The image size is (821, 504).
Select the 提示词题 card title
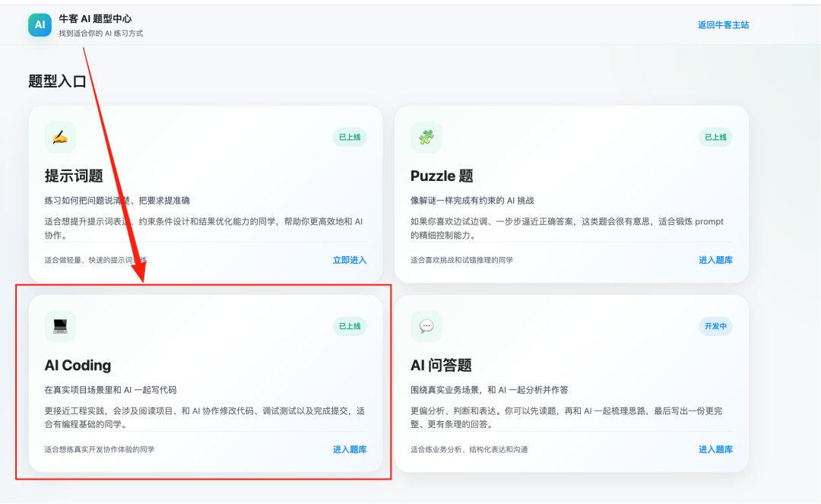(x=74, y=176)
